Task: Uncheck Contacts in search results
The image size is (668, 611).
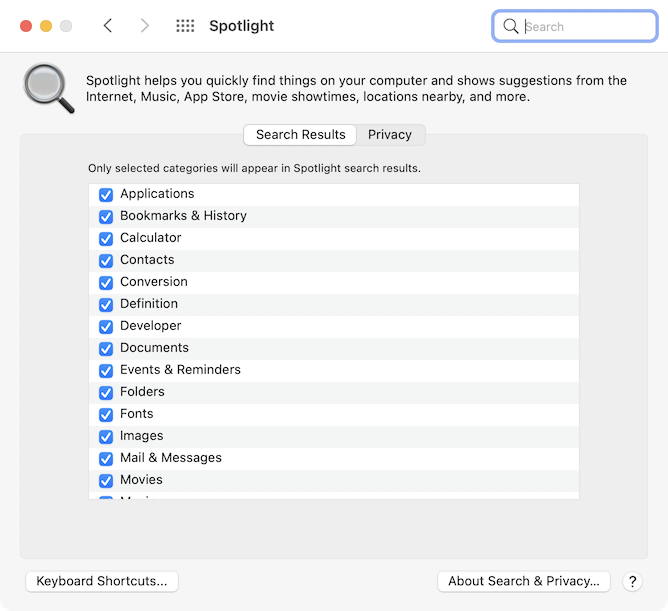Action: pos(106,261)
